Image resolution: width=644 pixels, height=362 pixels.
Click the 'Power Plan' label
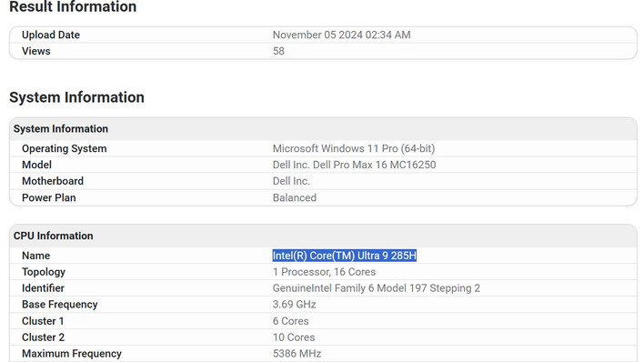pyautogui.click(x=49, y=197)
